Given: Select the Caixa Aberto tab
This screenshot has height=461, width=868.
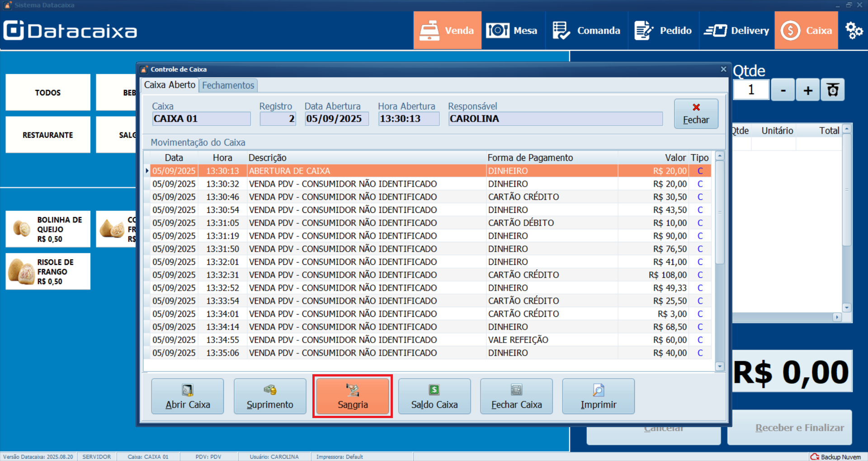Looking at the screenshot, I should click(x=170, y=85).
